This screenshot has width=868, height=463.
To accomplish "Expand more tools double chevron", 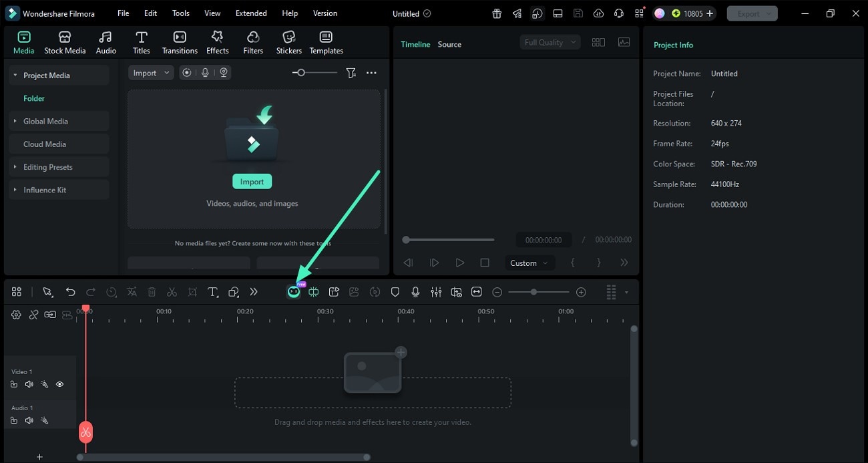I will click(254, 292).
